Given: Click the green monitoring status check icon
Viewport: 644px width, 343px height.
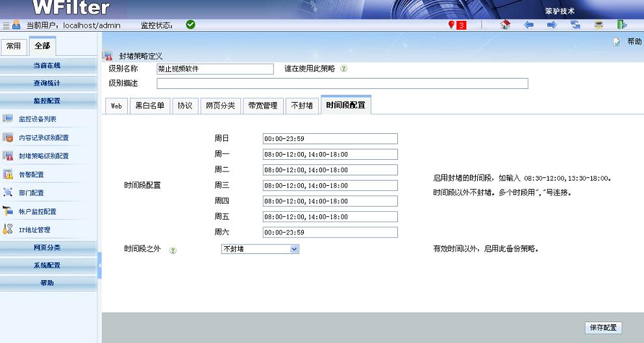Looking at the screenshot, I should pos(190,25).
